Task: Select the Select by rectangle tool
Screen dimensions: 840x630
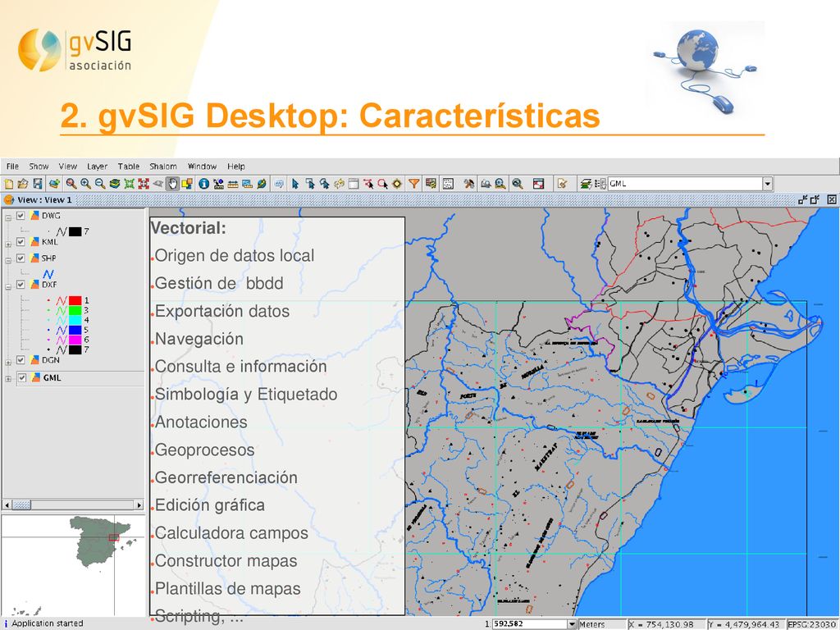Action: pos(309,184)
